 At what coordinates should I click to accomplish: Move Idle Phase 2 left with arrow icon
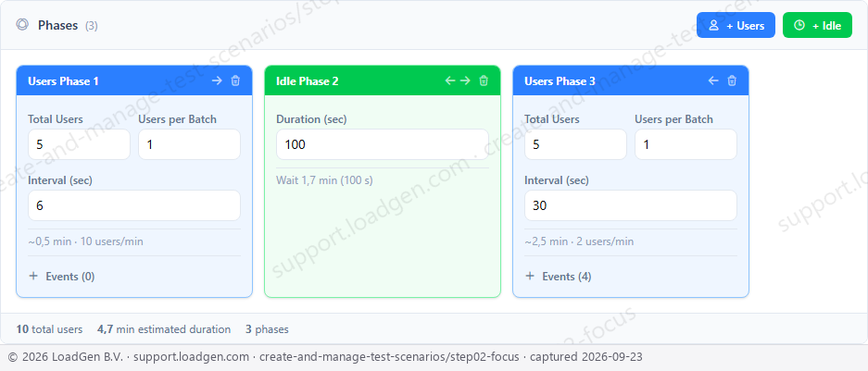450,80
